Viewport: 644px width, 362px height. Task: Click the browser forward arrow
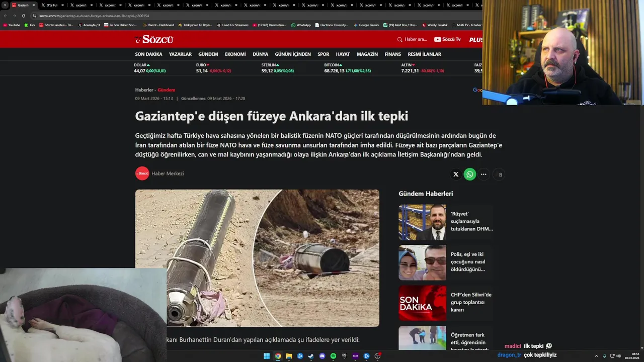[14, 16]
